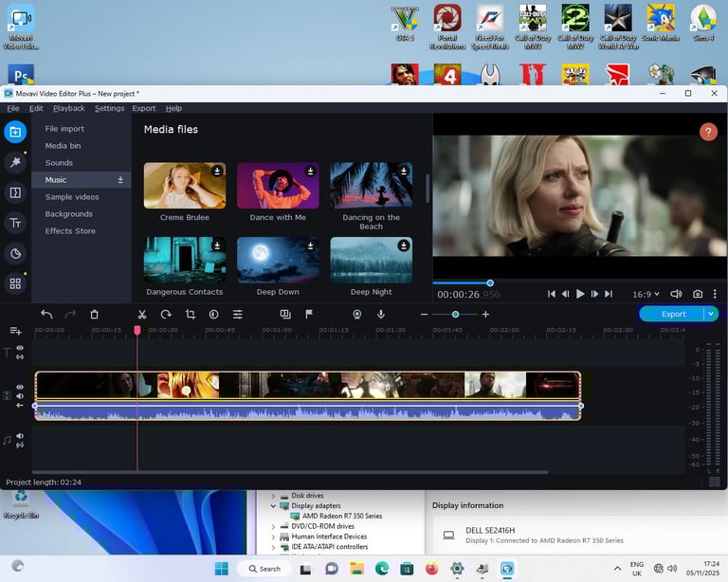Click the Record voiceover microphone icon

(x=381, y=314)
